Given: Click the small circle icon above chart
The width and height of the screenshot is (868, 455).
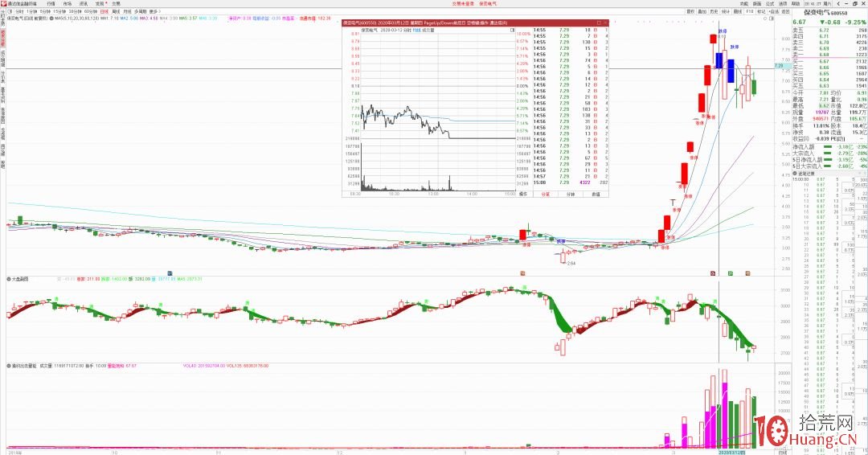Looking at the screenshot, I should 765,18.
